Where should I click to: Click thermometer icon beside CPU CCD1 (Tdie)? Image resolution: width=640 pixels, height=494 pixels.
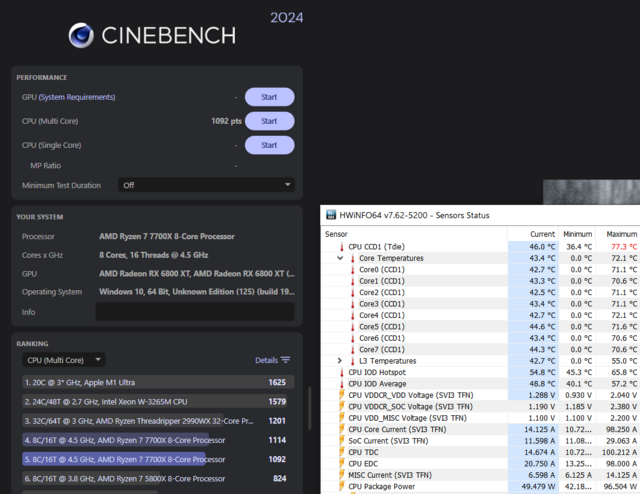coord(341,246)
